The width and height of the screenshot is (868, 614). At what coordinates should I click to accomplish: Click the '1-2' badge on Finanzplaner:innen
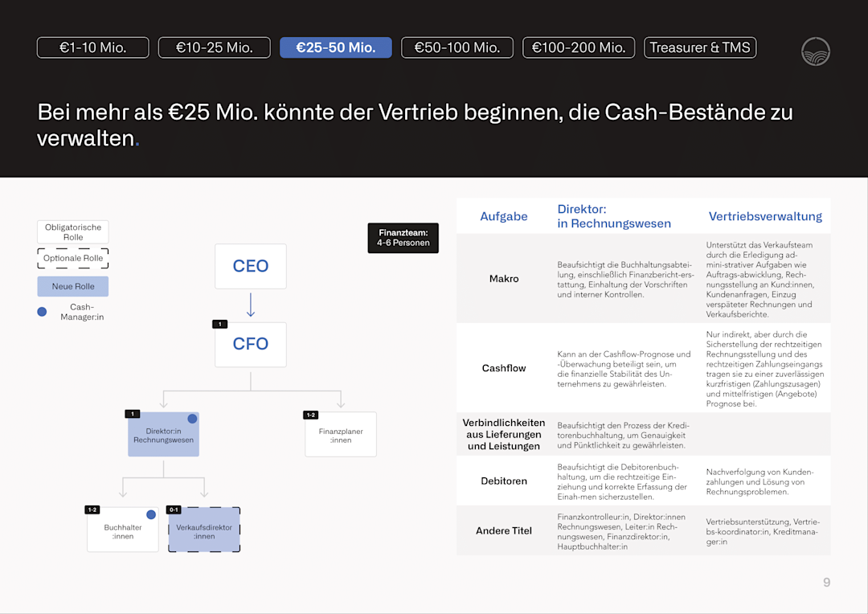coord(310,415)
